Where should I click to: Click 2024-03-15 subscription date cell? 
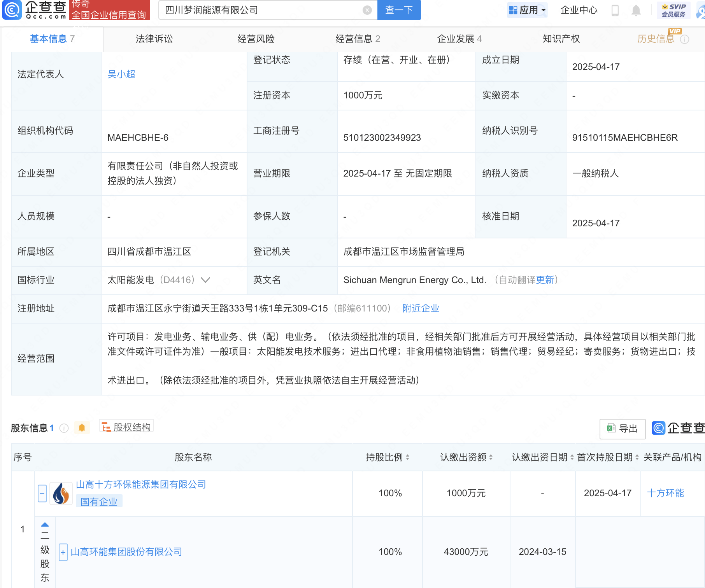[542, 552]
